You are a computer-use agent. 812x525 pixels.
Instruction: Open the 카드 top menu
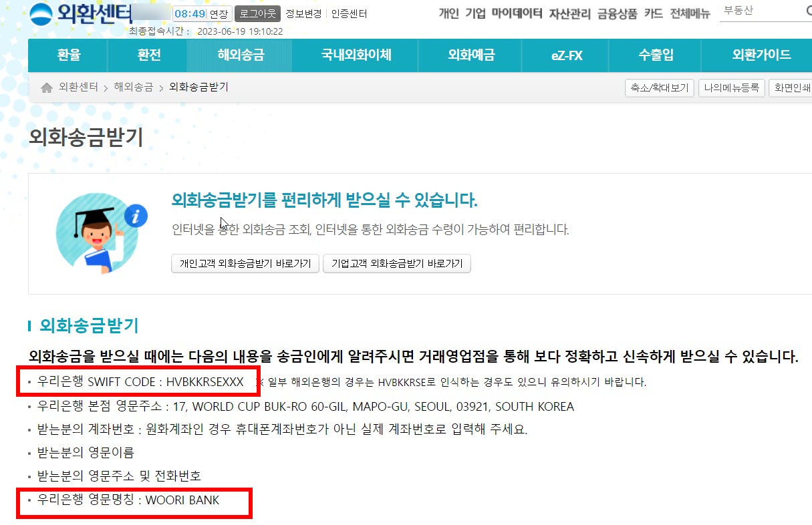pyautogui.click(x=654, y=13)
